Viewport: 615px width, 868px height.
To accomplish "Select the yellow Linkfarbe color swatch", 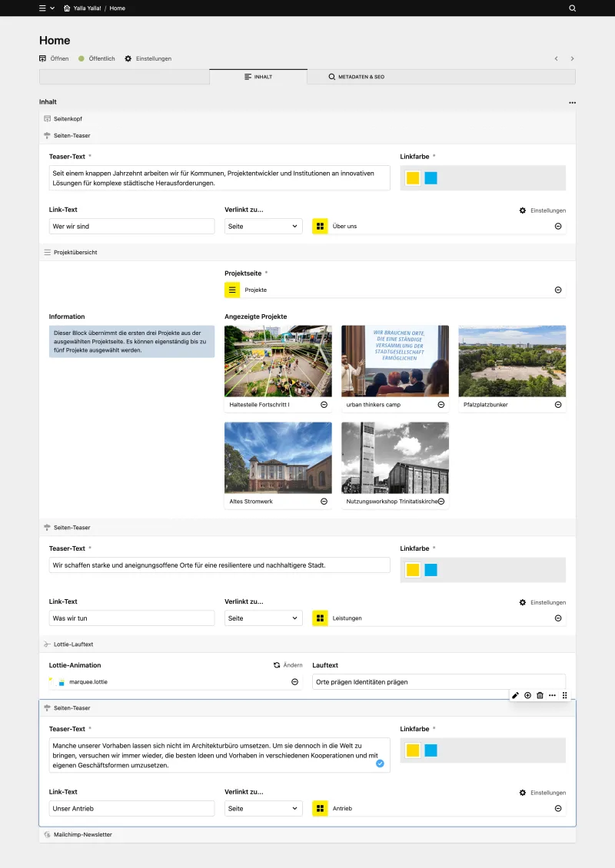I will (x=412, y=177).
